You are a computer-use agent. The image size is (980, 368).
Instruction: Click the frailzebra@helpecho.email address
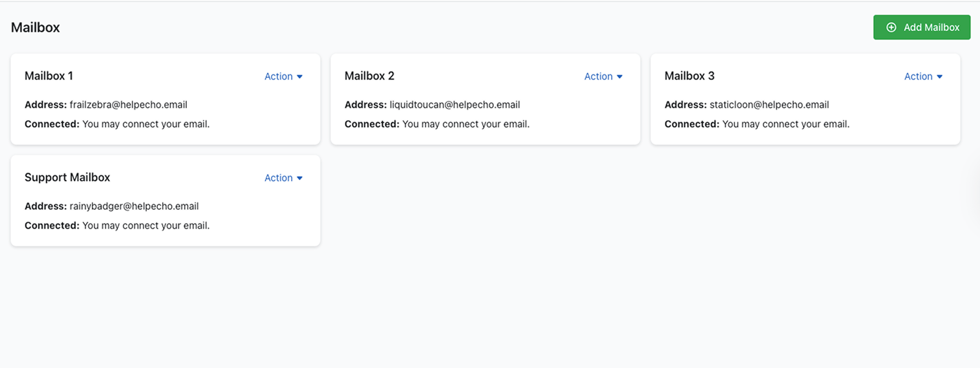[128, 105]
